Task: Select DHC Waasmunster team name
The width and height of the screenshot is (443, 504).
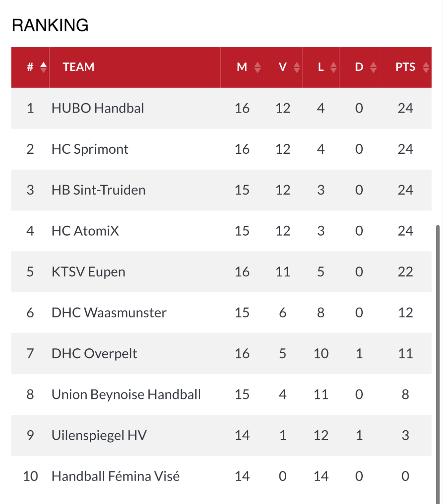Action: [109, 313]
